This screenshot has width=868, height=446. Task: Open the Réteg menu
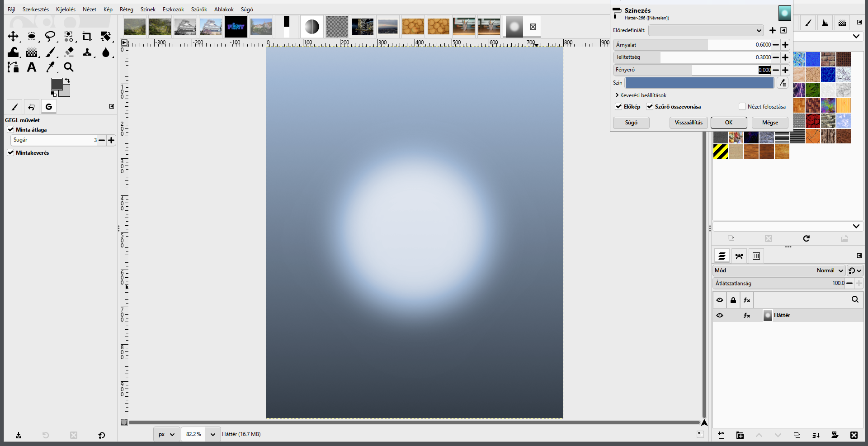click(127, 9)
